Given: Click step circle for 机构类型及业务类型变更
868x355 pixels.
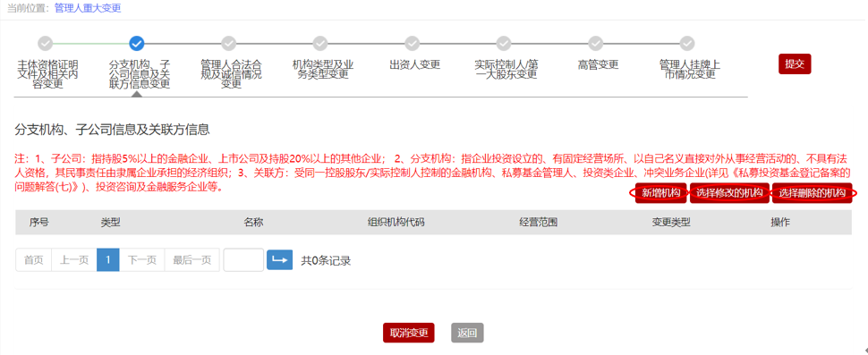Looking at the screenshot, I should point(320,43).
